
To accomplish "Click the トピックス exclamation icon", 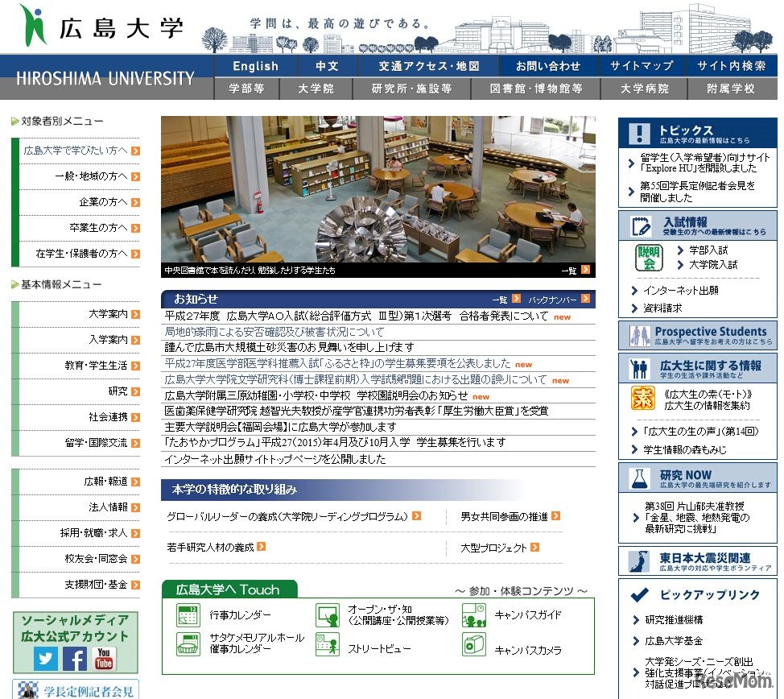I will (x=639, y=133).
